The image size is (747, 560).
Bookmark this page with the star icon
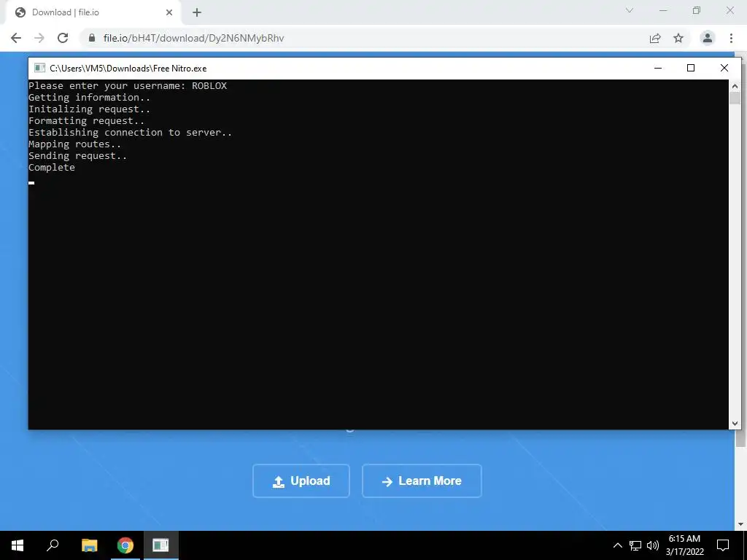pos(678,38)
